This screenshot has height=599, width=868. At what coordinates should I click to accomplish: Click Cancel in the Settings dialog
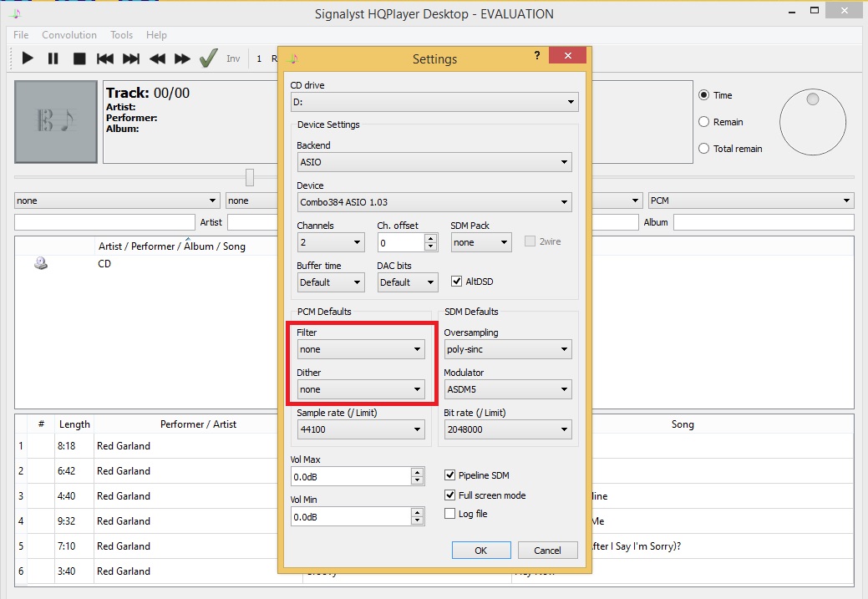[547, 551]
